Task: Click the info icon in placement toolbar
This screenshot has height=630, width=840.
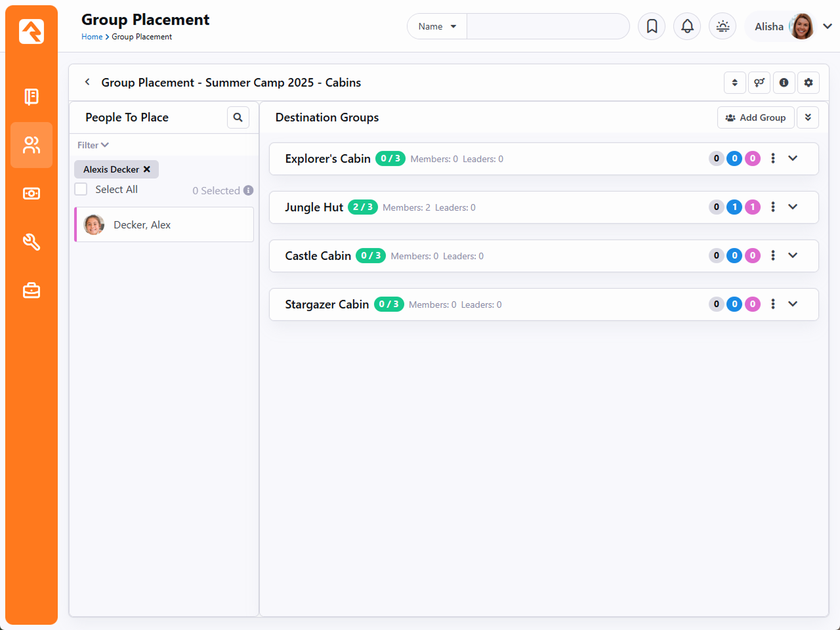Action: pyautogui.click(x=784, y=83)
